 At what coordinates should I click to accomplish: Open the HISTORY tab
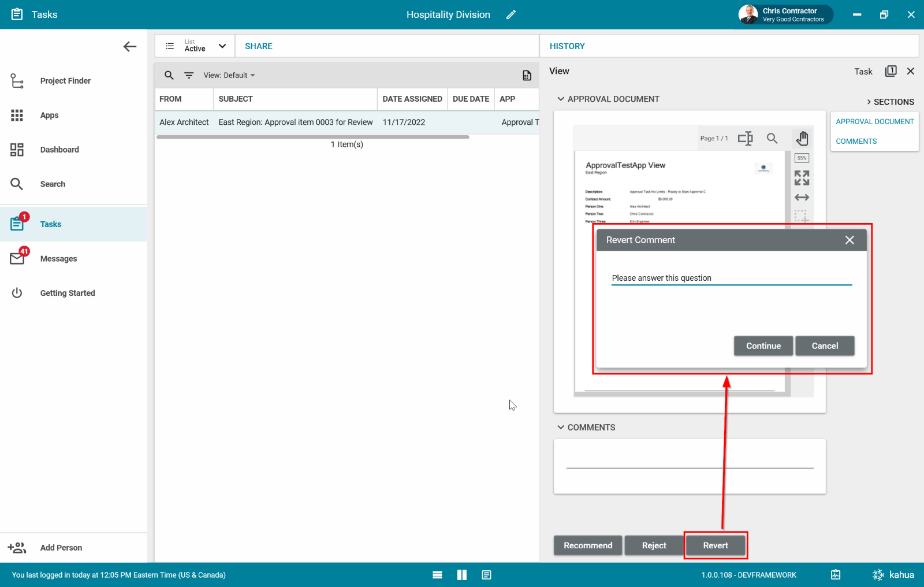tap(567, 46)
